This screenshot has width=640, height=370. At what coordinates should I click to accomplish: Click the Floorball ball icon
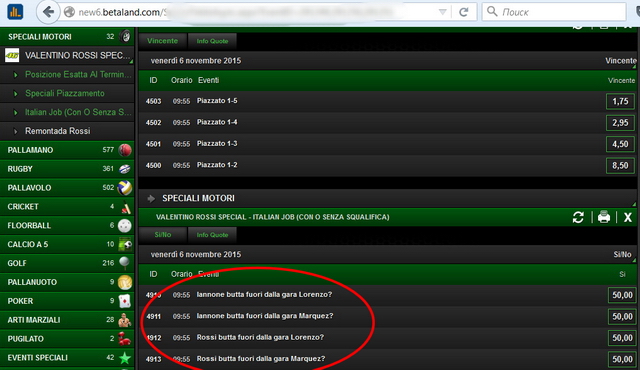[125, 226]
